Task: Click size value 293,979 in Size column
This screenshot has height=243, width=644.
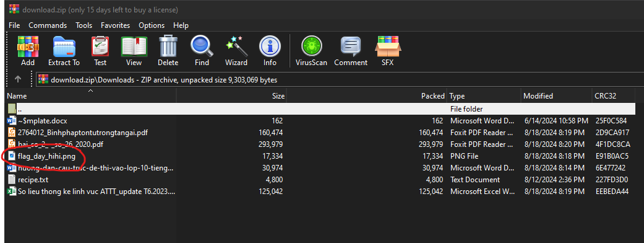Action: (271, 144)
